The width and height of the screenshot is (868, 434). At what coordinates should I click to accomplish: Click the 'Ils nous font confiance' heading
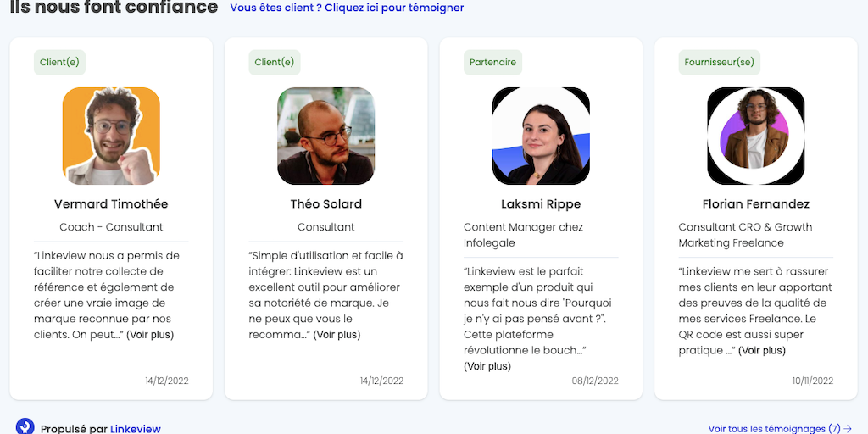click(x=114, y=8)
